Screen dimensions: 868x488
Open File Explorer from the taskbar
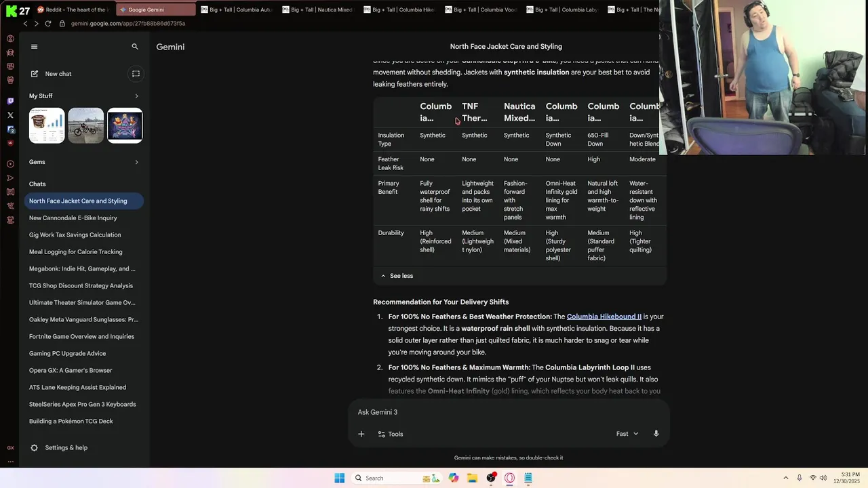472,479
